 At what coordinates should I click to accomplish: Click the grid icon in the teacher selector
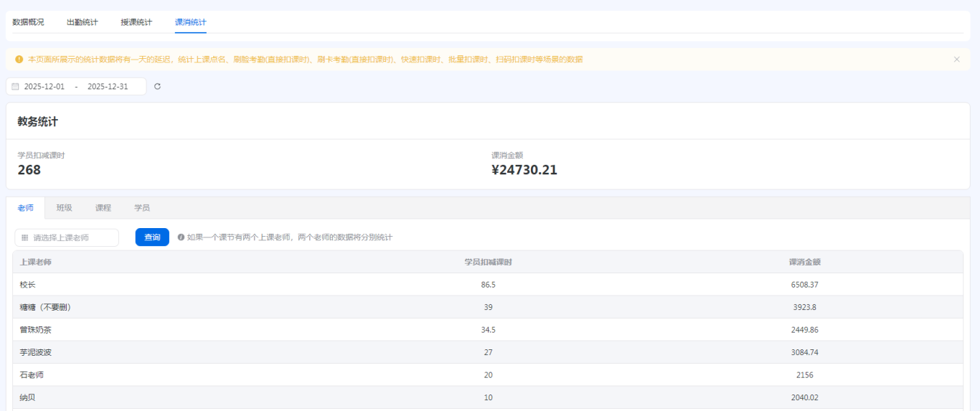[24, 237]
